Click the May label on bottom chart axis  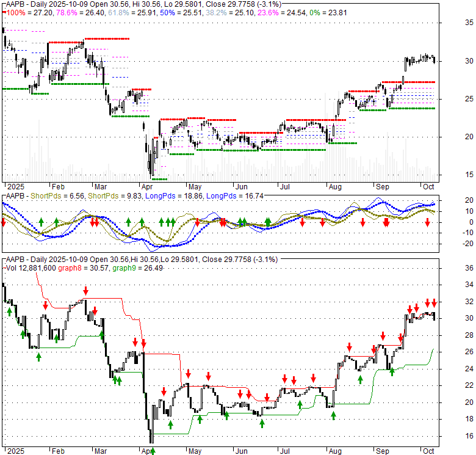[195, 451]
